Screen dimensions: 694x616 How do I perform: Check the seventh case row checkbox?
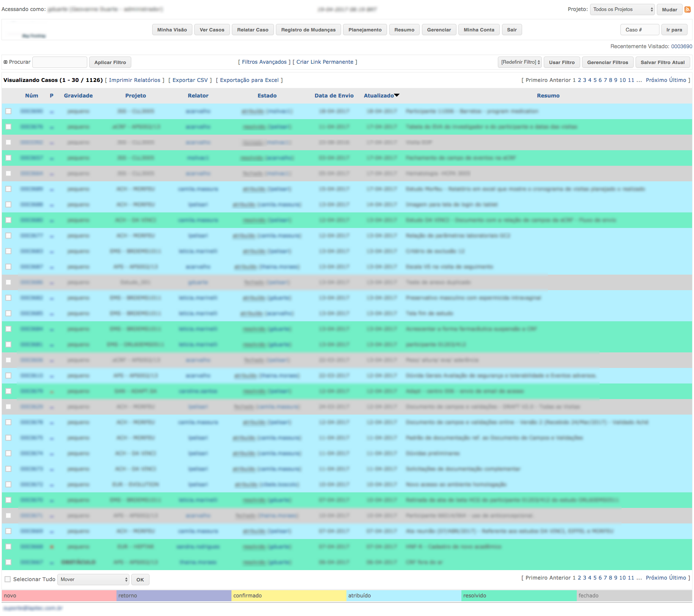click(8, 204)
